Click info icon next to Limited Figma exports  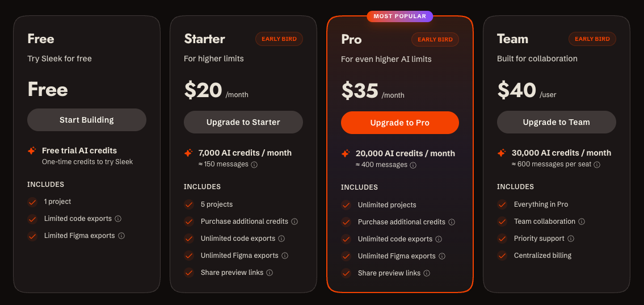click(x=121, y=236)
